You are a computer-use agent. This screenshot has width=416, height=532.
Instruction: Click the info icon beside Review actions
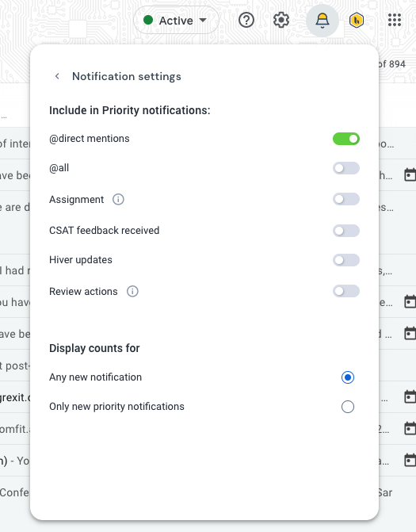[x=132, y=292]
